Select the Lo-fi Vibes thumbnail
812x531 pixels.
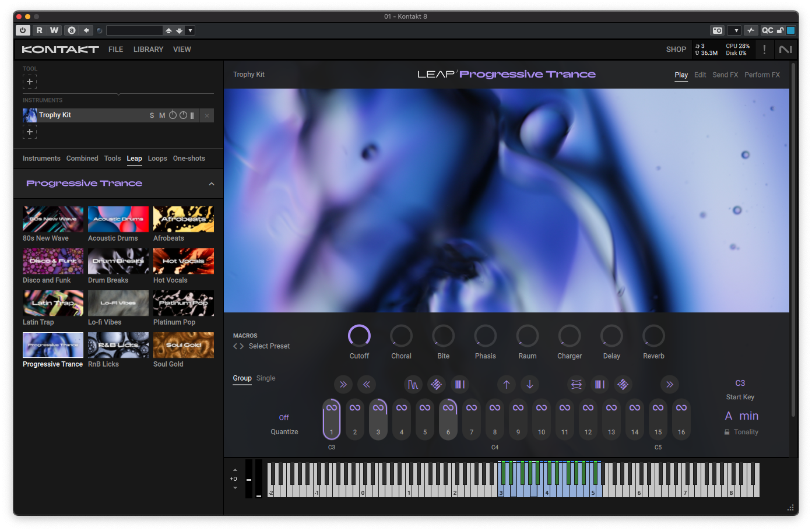118,303
